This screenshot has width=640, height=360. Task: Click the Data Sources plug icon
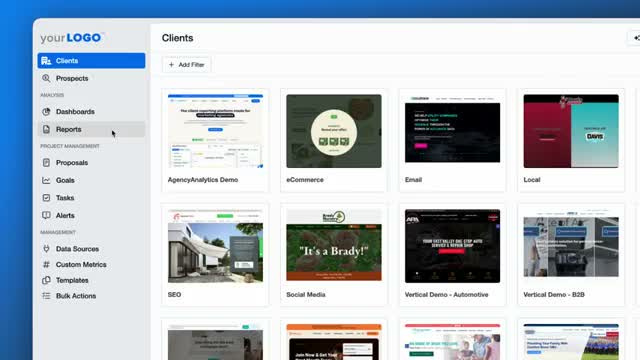click(x=46, y=249)
